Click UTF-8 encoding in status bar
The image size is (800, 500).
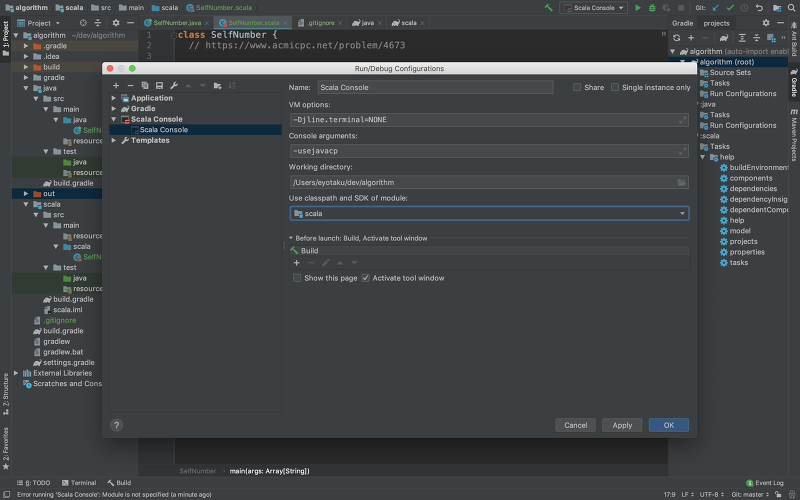click(x=712, y=494)
